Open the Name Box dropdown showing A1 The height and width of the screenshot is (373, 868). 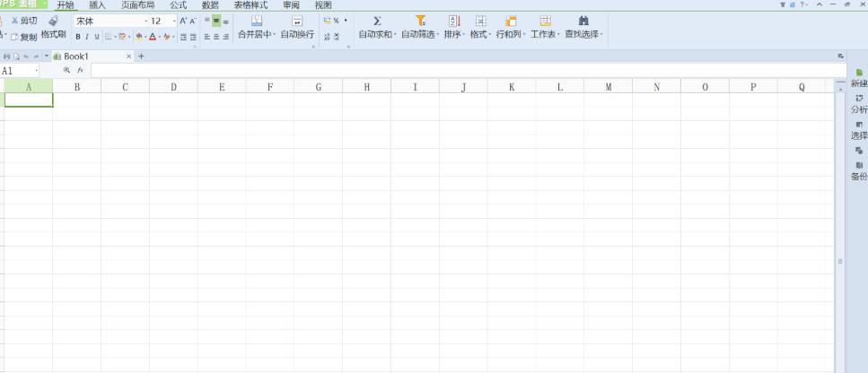click(x=37, y=71)
